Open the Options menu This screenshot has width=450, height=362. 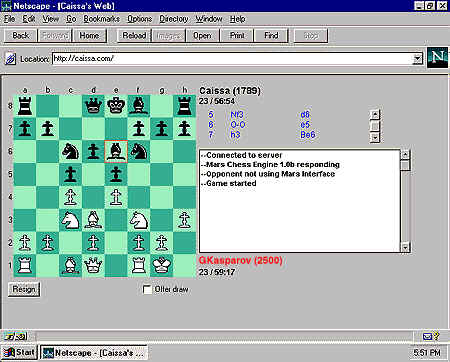(140, 19)
